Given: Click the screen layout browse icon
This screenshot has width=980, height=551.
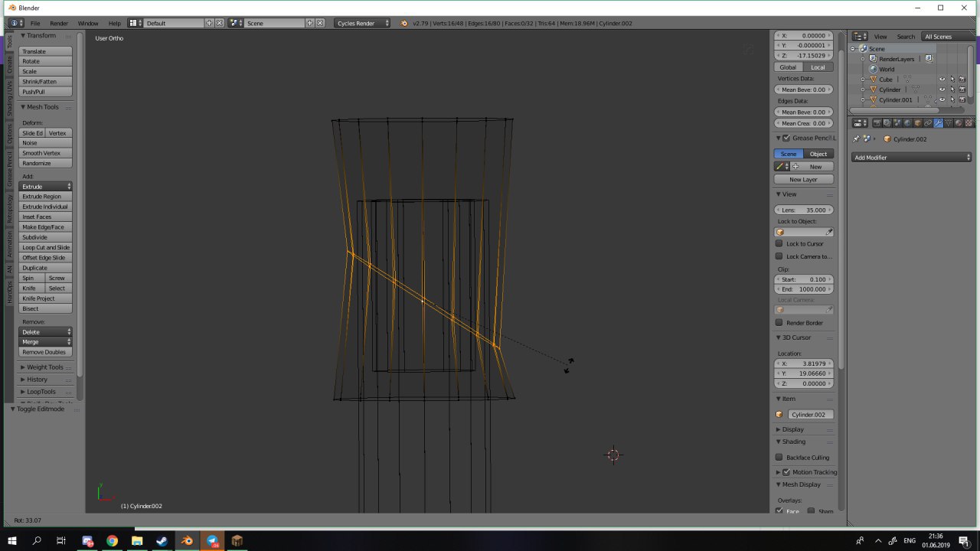Looking at the screenshot, I should 135,23.
